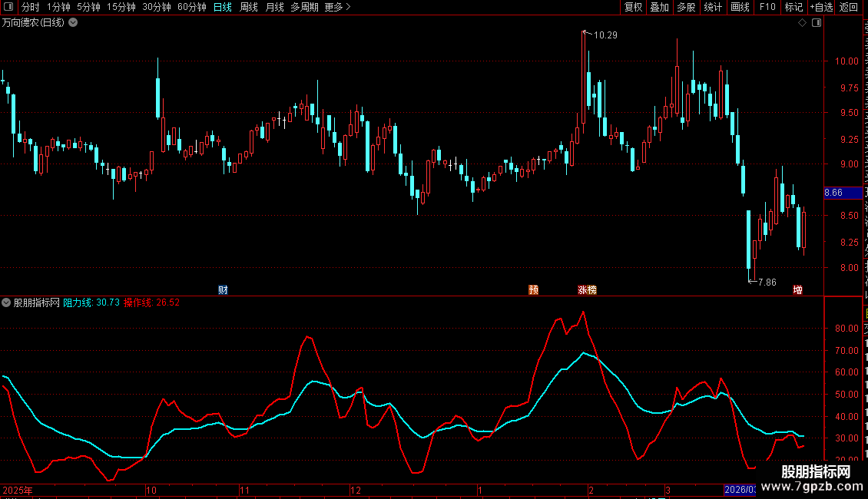The height and width of the screenshot is (499, 868).
Task: Select the 1分钟 period tab
Action: [x=58, y=7]
